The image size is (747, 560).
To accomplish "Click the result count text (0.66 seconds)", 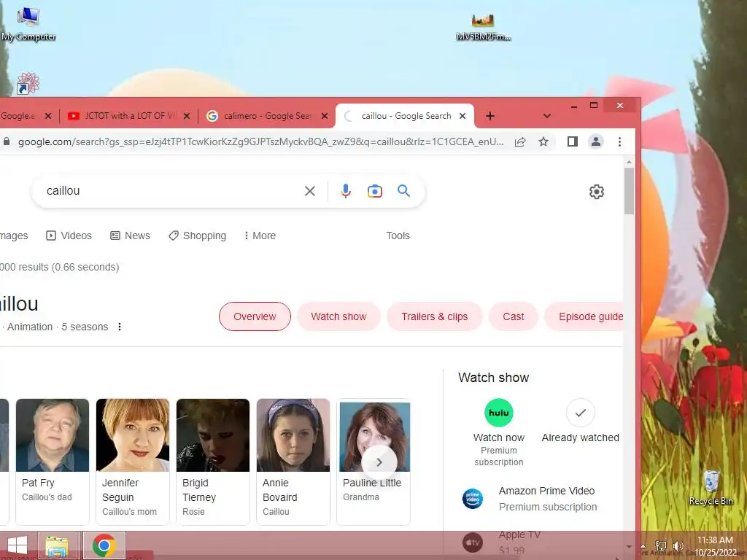I will [60, 267].
